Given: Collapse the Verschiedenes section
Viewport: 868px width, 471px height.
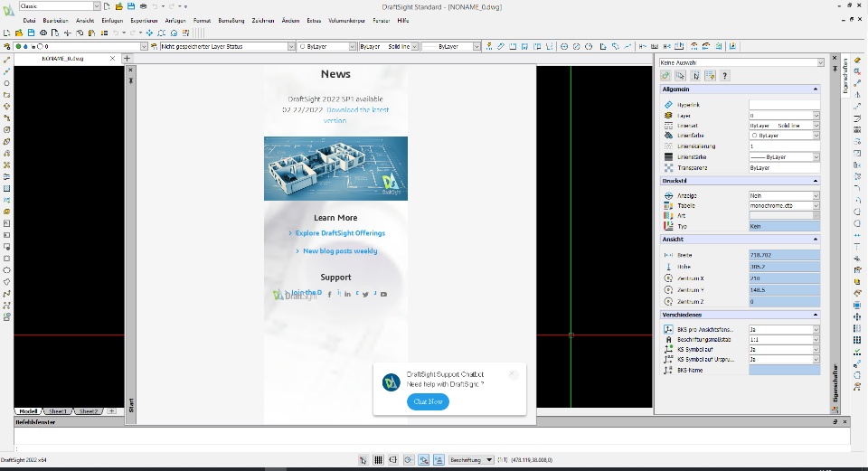Looking at the screenshot, I should tap(816, 315).
